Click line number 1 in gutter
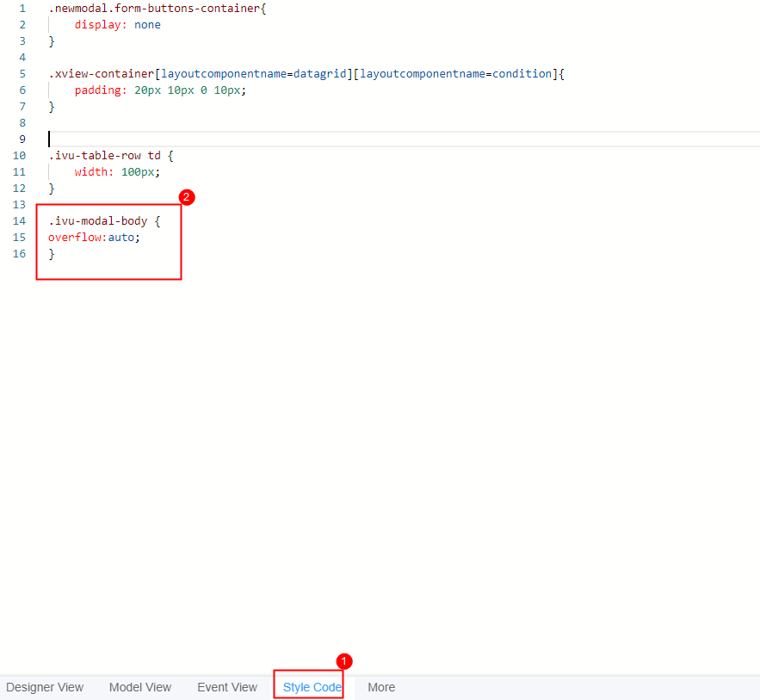 pos(22,9)
